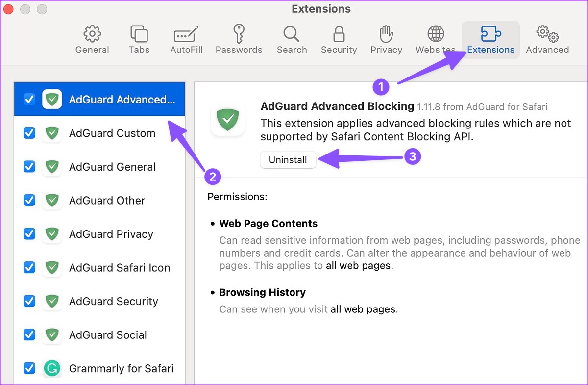Disable the AdGuard Custom checkbox
The image size is (588, 385).
29,133
